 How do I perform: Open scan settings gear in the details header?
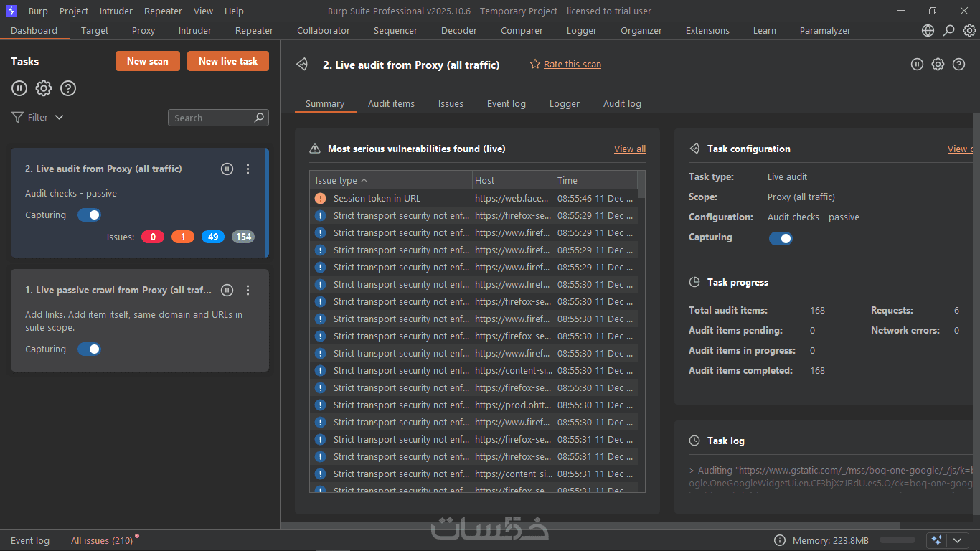pos(938,65)
